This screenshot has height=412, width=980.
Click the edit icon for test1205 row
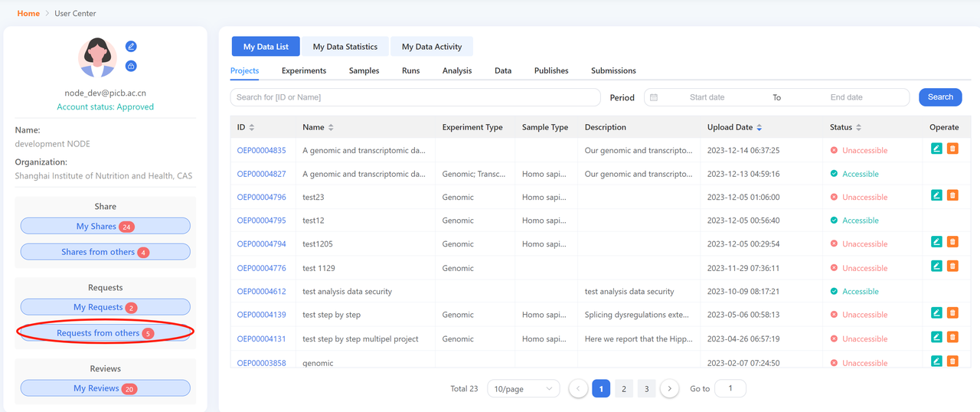coord(936,242)
